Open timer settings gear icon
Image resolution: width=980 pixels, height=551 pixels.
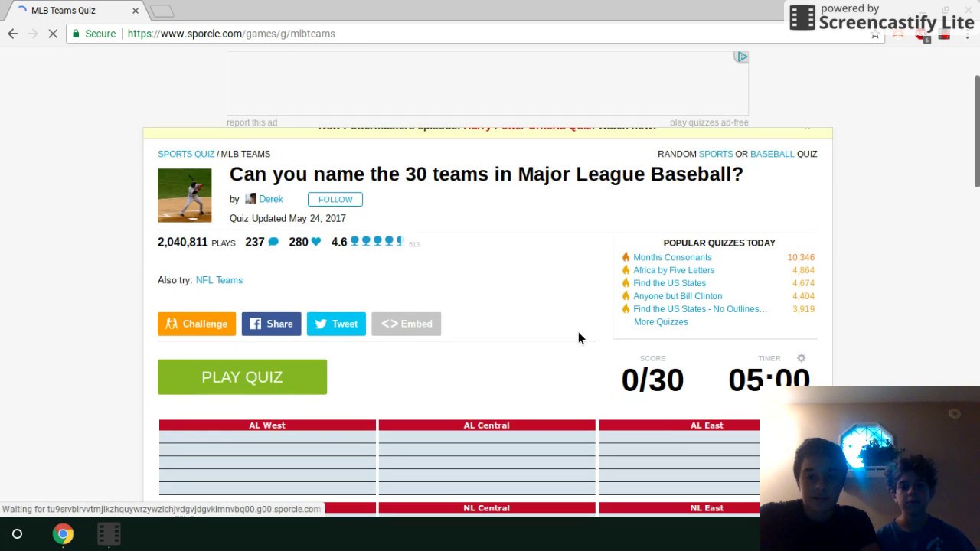click(802, 358)
